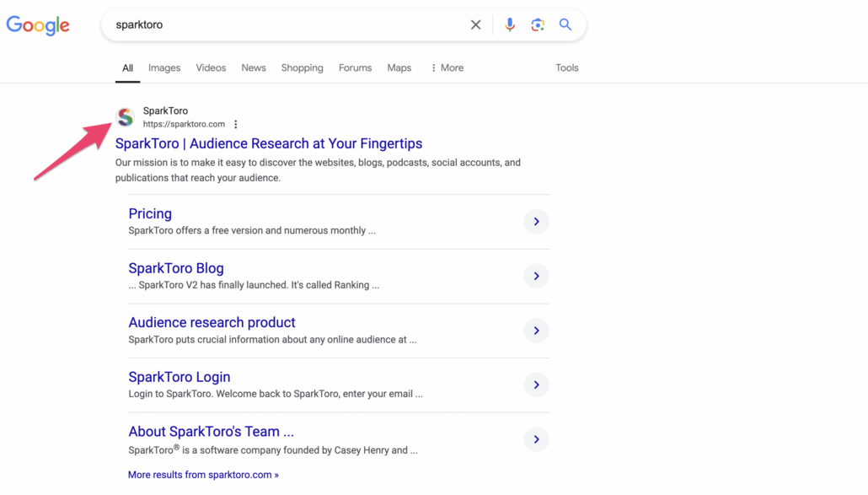Switch to the Images tab

(x=164, y=68)
